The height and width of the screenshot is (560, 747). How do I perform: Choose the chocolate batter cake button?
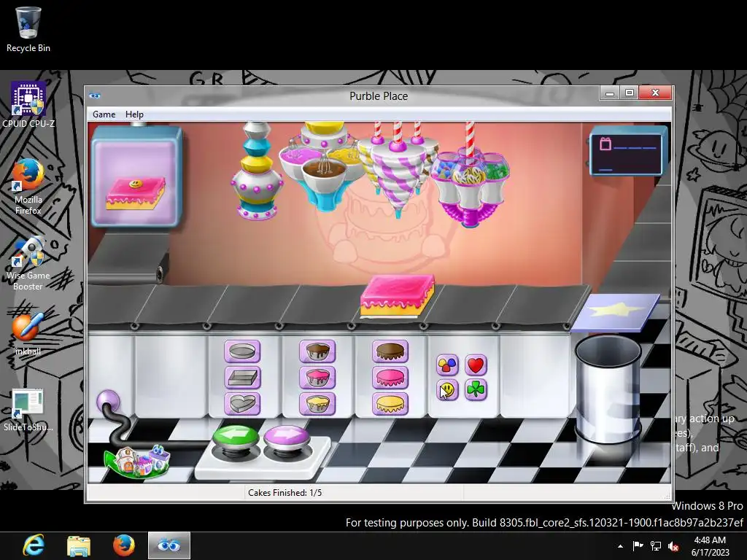(x=317, y=351)
